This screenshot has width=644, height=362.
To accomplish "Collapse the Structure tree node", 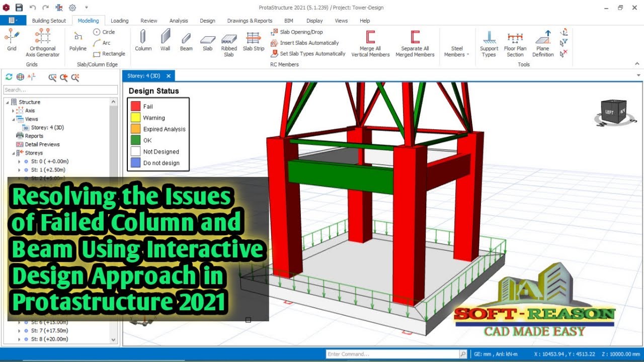I will click(8, 102).
